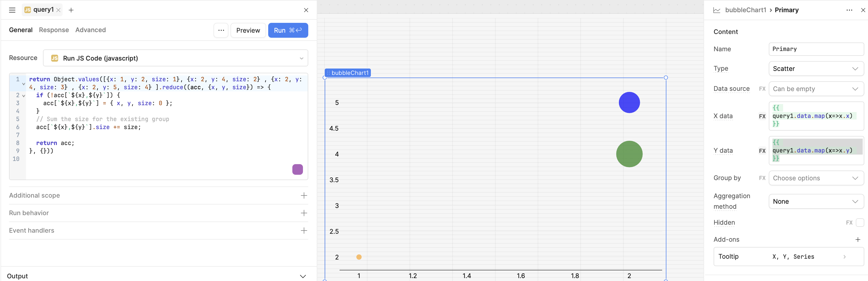This screenshot has height=281, width=868.
Task: Open the query more options menu
Action: (x=221, y=30)
